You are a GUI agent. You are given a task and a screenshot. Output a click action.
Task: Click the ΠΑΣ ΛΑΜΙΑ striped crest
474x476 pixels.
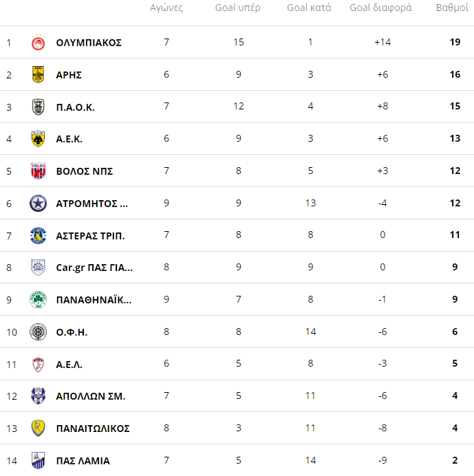39,460
